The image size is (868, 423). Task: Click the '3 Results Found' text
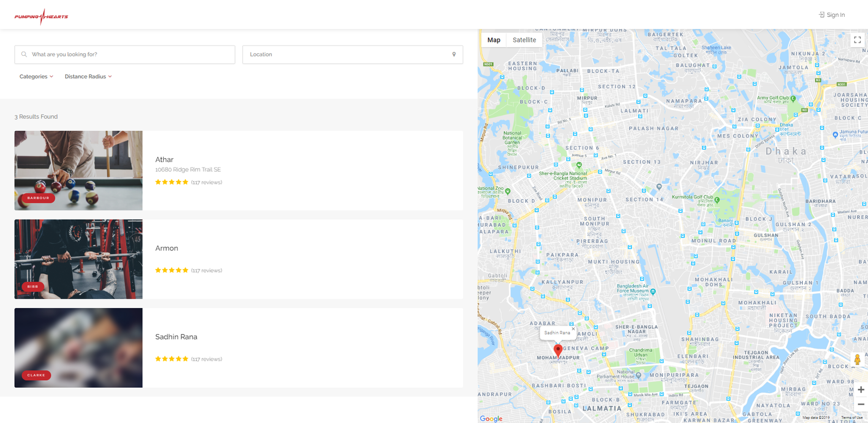pyautogui.click(x=36, y=117)
